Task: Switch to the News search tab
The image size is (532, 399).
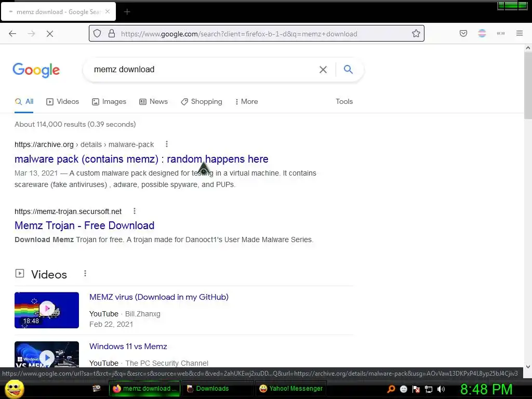Action: tap(154, 101)
